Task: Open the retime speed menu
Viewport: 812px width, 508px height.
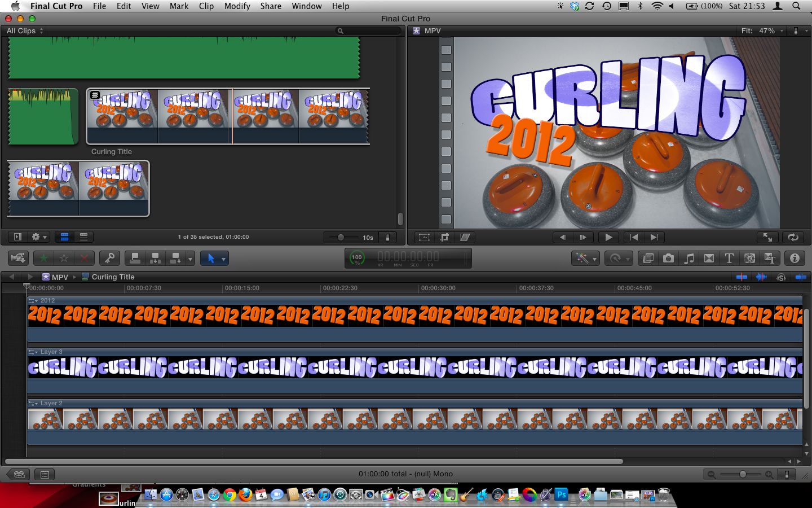Action: [x=619, y=259]
